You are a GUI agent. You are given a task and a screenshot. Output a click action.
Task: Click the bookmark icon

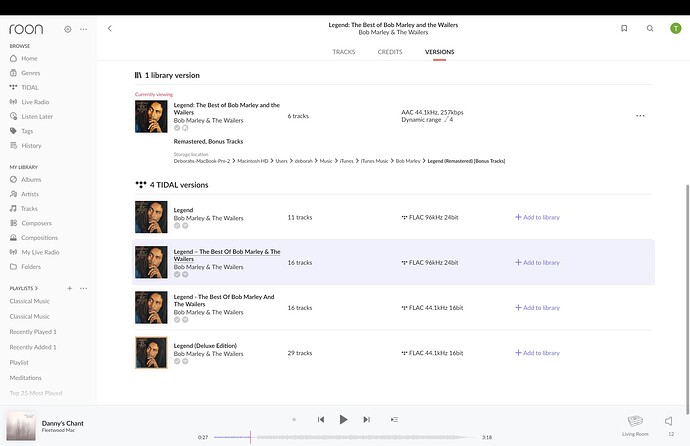coord(624,29)
